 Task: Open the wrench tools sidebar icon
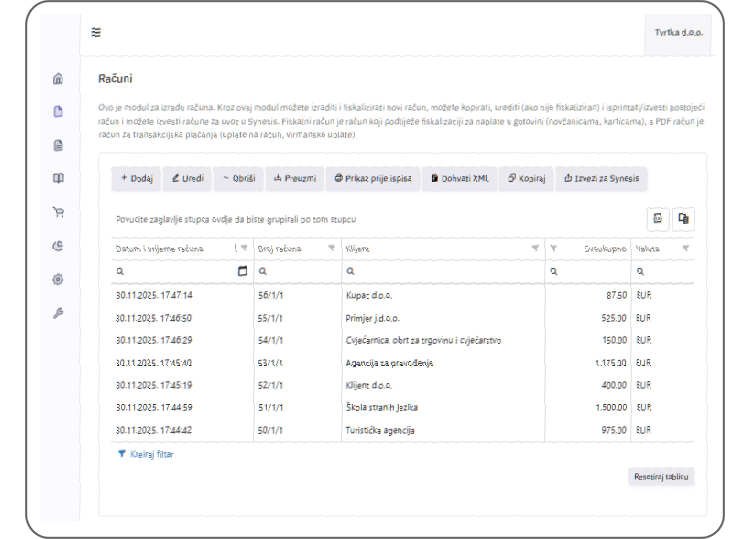point(58,313)
